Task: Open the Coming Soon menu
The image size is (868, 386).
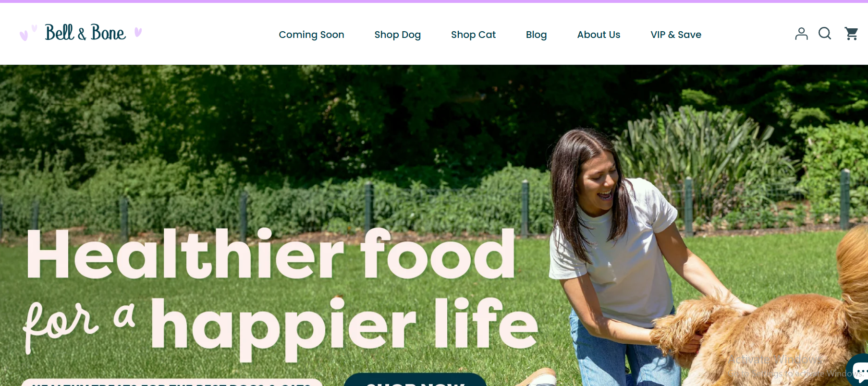Action: point(311,35)
